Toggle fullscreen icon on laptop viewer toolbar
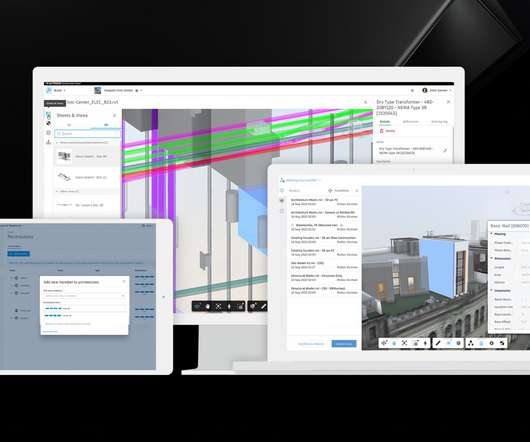This screenshot has height=442, width=530. (502, 343)
